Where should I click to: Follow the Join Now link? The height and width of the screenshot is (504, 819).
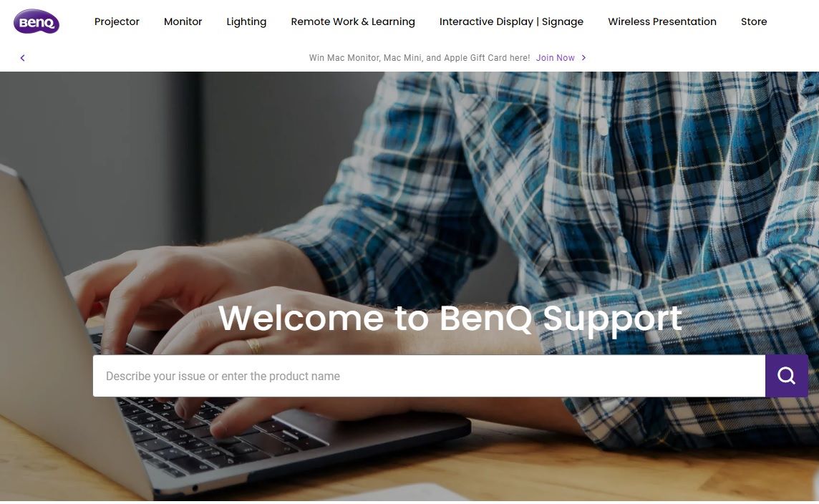tap(555, 58)
